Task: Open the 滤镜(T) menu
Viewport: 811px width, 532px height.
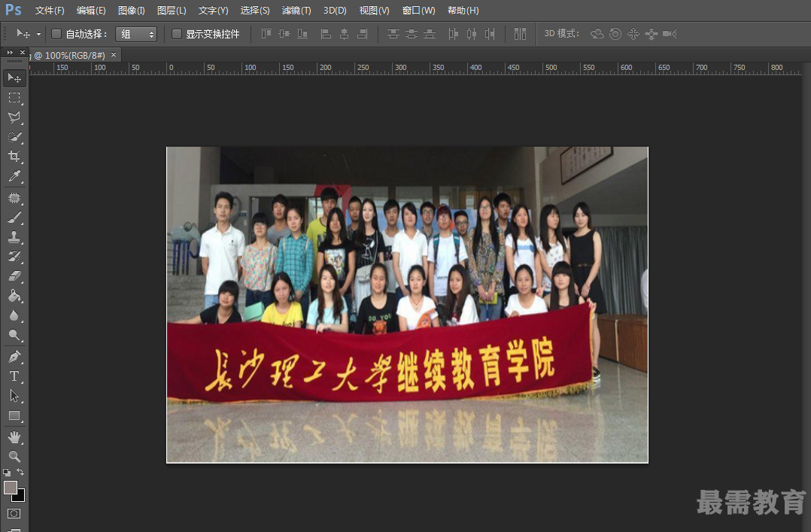Action: [x=296, y=11]
